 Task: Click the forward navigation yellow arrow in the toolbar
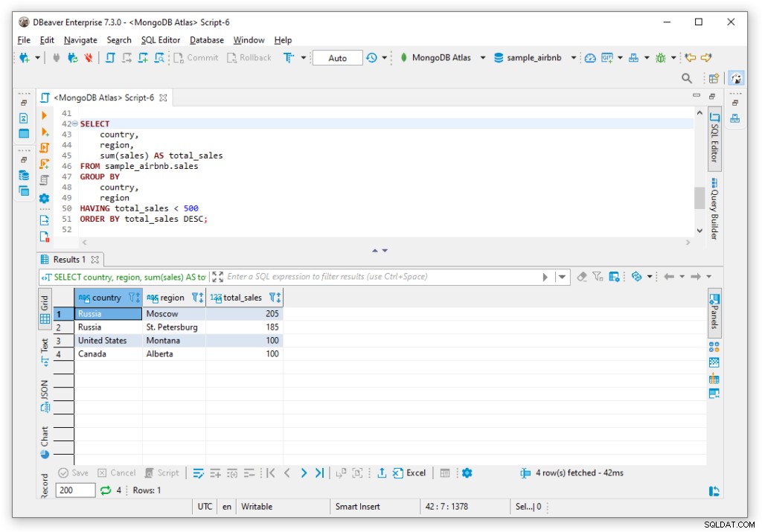tap(706, 58)
